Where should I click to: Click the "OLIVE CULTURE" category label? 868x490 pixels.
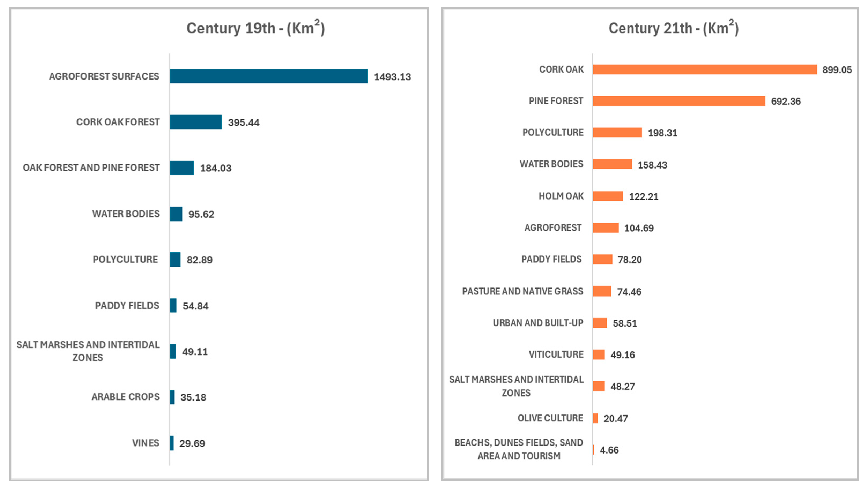[x=550, y=418]
